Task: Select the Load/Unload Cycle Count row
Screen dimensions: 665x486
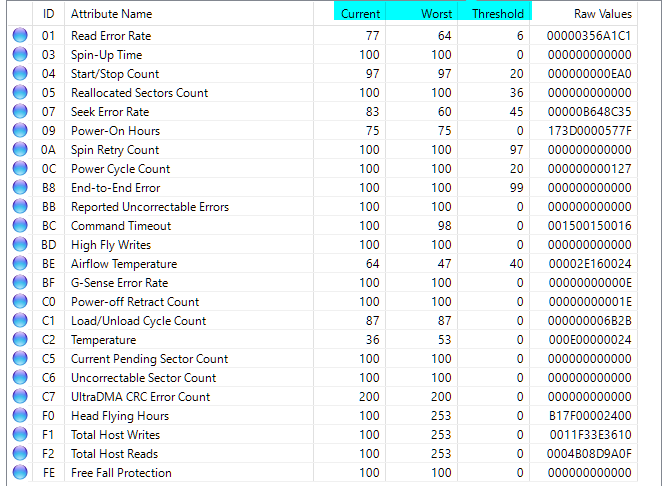Action: (138, 321)
